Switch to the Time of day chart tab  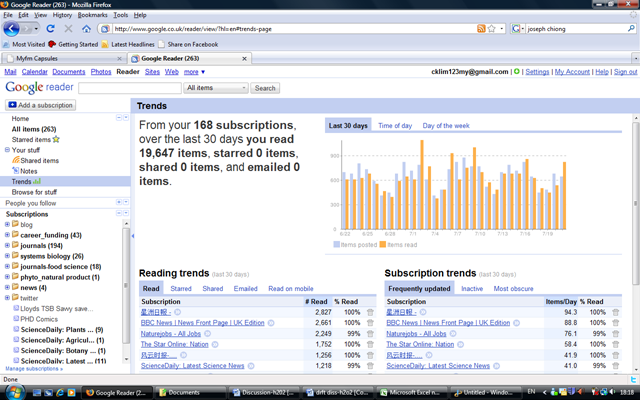click(x=395, y=126)
